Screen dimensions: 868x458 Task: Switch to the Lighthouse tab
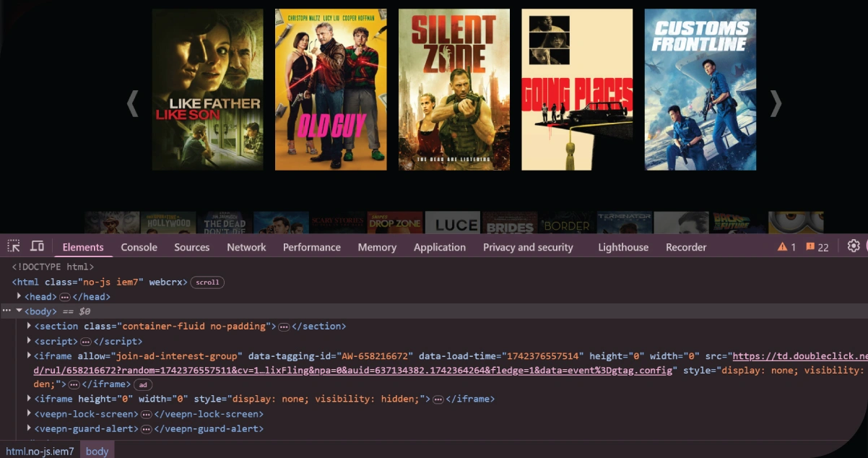click(x=622, y=247)
